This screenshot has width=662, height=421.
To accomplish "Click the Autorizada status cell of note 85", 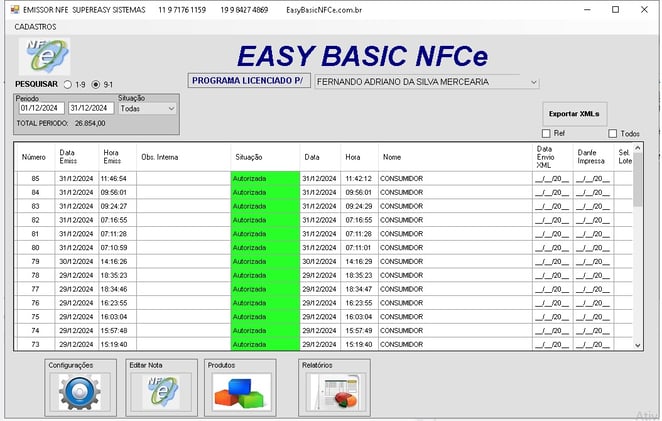I will (x=265, y=179).
